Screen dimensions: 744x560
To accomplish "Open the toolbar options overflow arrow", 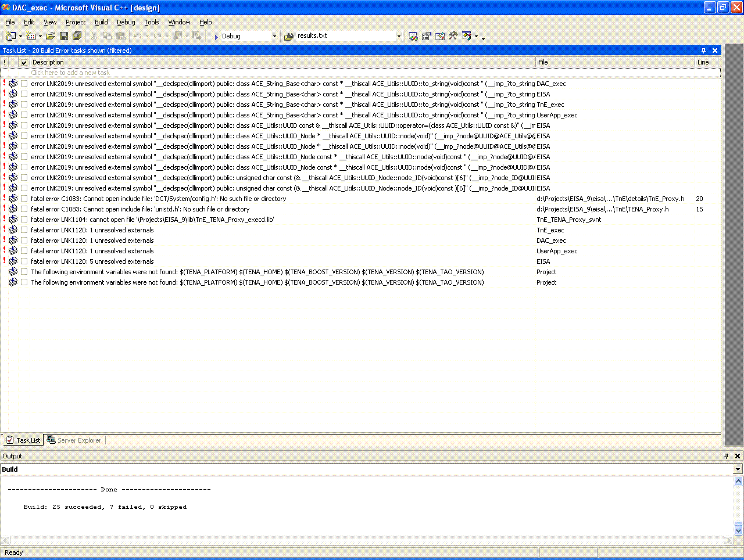I will [x=483, y=38].
